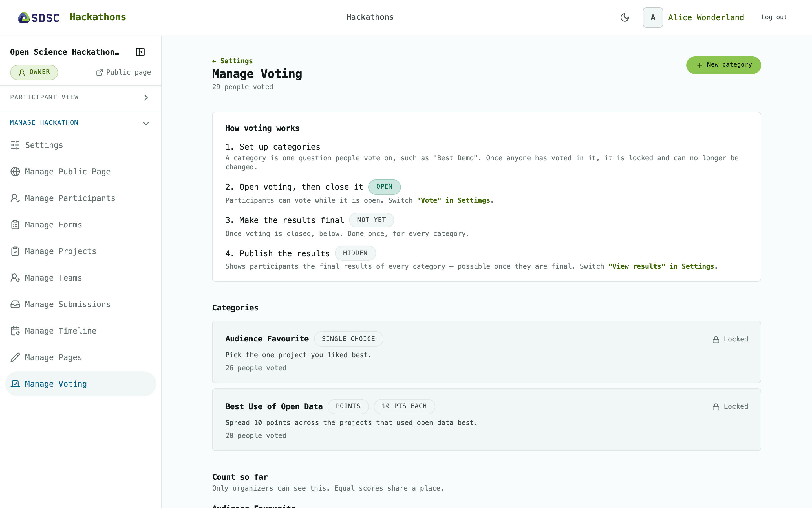Click the OWNER badge
This screenshot has height=508, width=812.
(x=34, y=72)
